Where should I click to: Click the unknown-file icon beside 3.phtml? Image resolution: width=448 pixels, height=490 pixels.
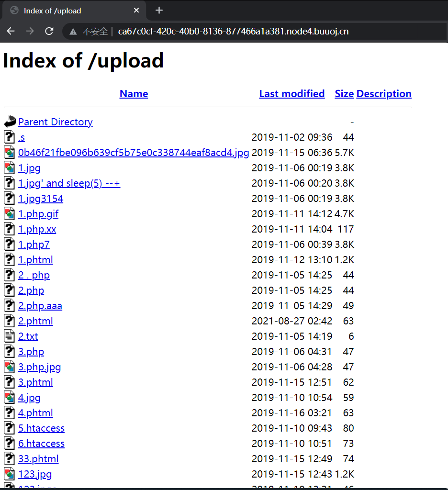click(x=10, y=382)
